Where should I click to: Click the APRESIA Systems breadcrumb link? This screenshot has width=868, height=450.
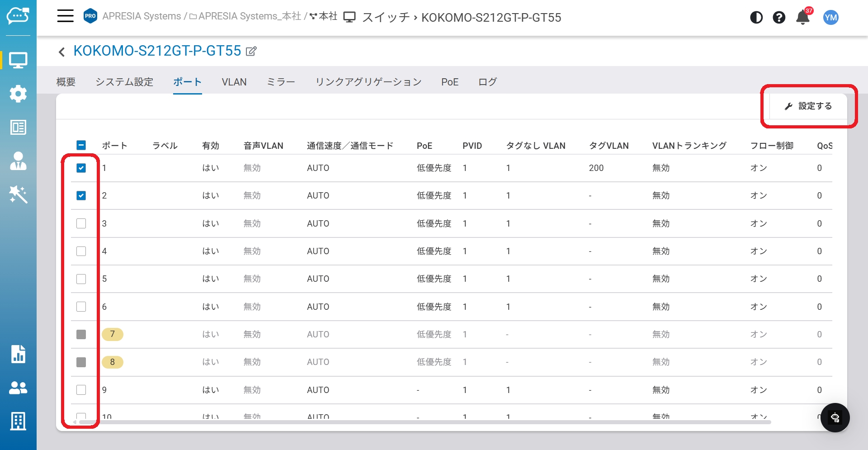142,17
